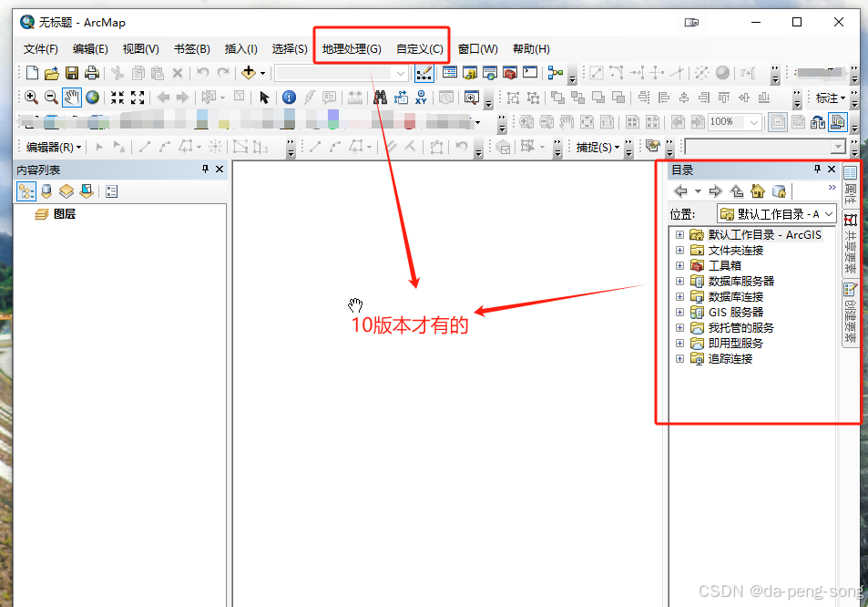Open the 书签(B) menu
The width and height of the screenshot is (868, 607).
191,48
